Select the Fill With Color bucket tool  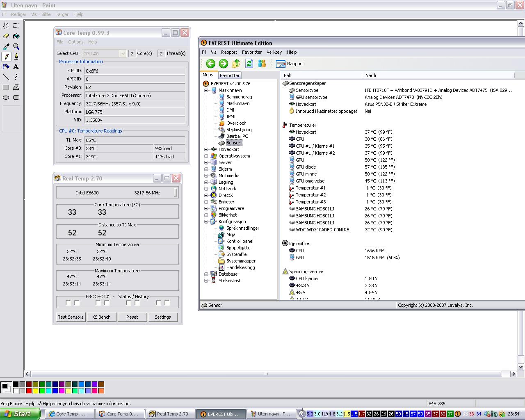[x=16, y=36]
